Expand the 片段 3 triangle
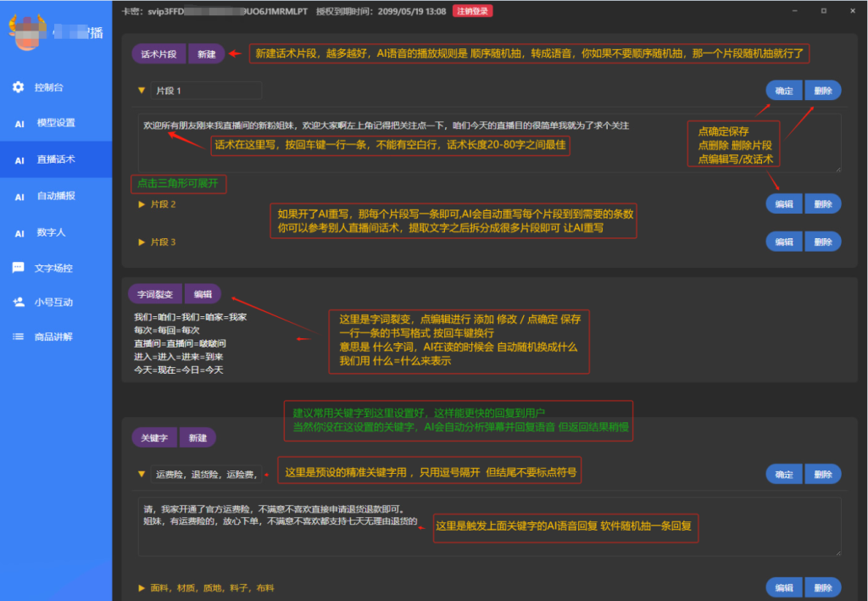868x601 pixels. (142, 242)
